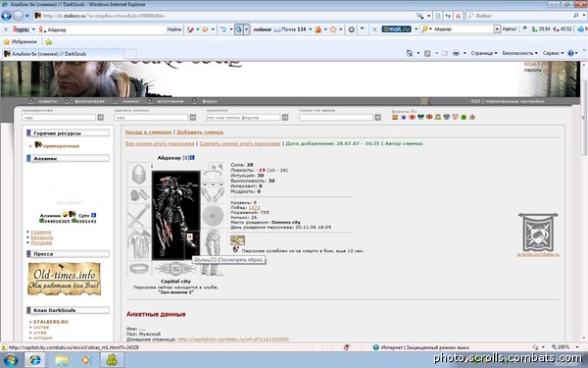Click the add-to-favorites green star icon

coord(48,41)
